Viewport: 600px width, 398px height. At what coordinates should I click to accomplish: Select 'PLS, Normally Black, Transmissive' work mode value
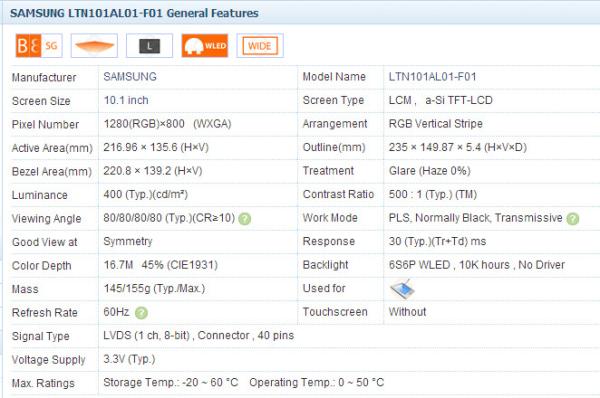click(476, 218)
